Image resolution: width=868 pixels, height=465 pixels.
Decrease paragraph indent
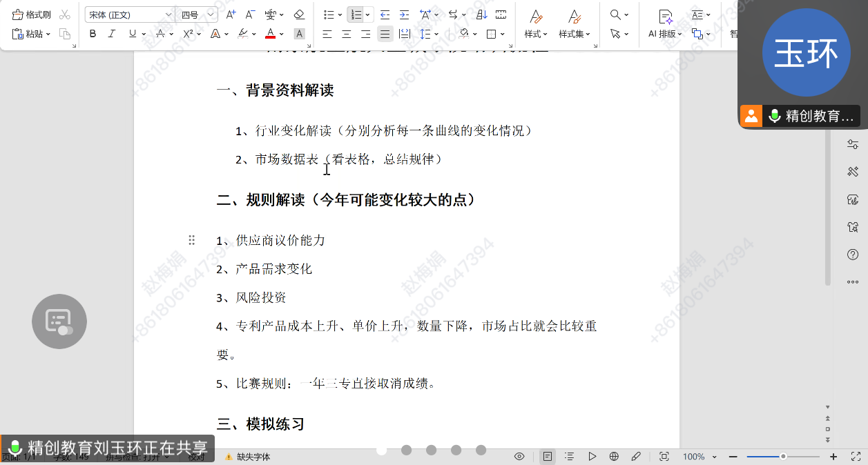385,14
